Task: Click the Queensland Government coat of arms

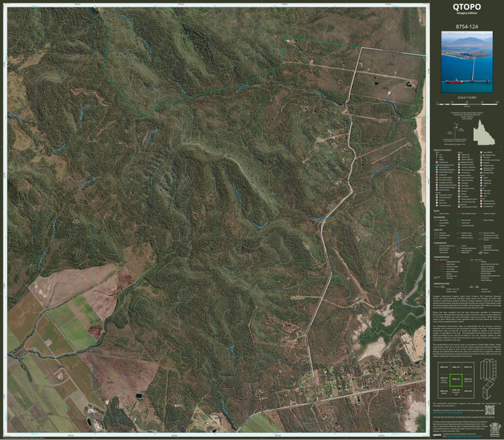Action: 494,430
